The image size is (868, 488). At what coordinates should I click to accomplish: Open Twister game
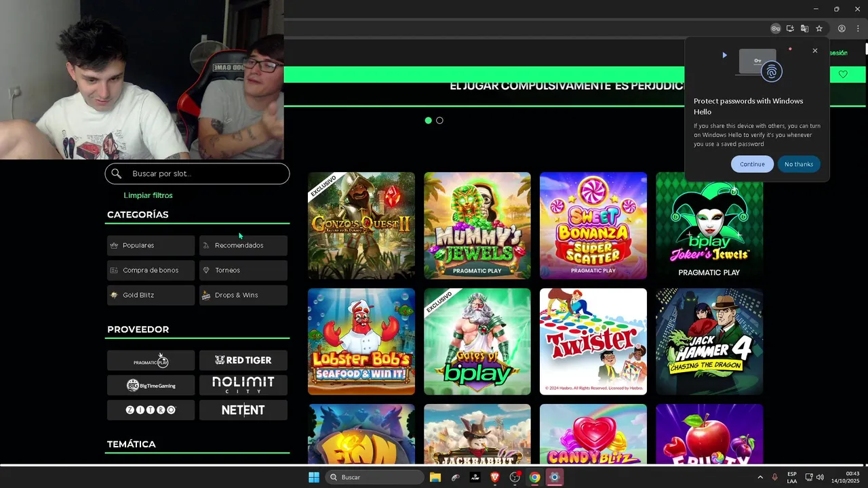tap(593, 342)
